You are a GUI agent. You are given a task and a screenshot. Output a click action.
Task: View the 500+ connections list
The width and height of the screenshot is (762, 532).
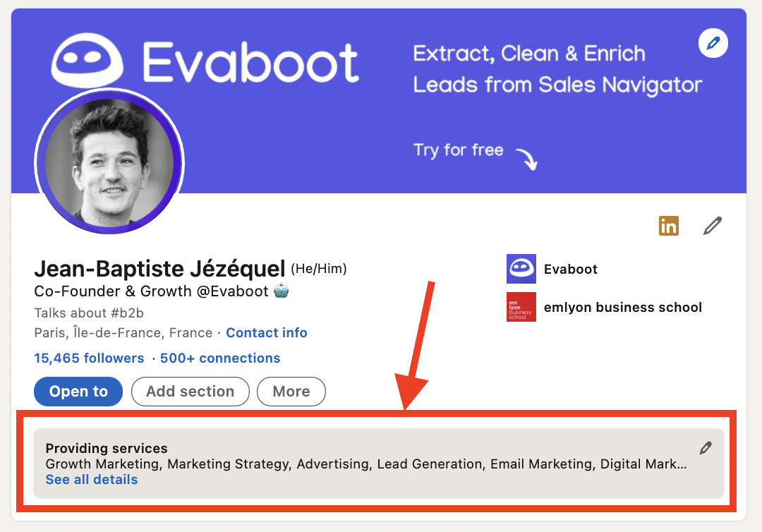220,358
